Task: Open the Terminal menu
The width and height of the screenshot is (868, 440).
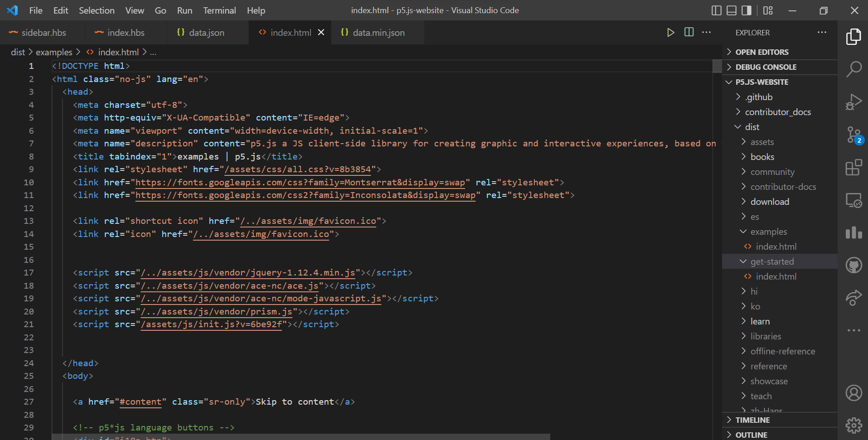Action: (x=219, y=10)
